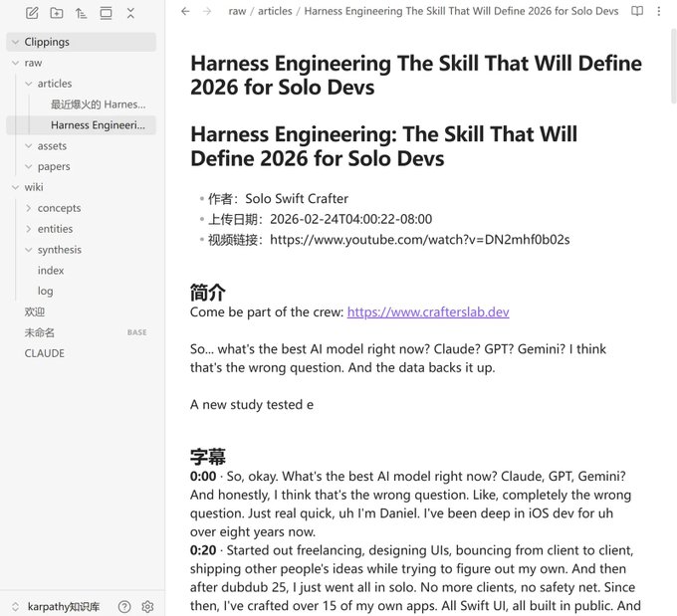Collapse the Clippings folder
Screen dimensions: 677x616
click(x=16, y=42)
